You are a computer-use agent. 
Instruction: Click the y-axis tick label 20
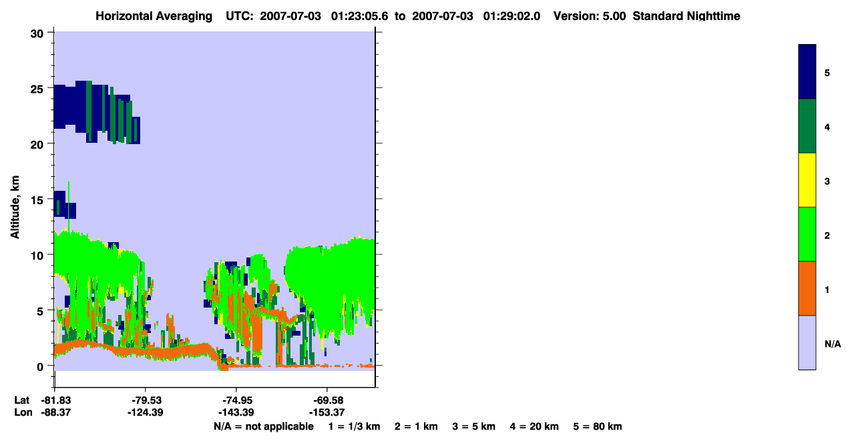click(x=38, y=143)
